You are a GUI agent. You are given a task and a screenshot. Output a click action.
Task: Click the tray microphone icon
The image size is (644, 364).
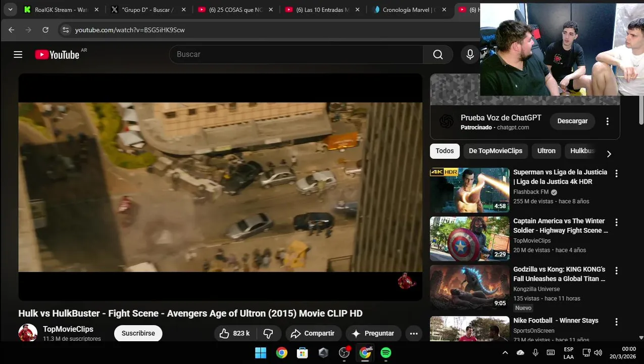pos(535,352)
